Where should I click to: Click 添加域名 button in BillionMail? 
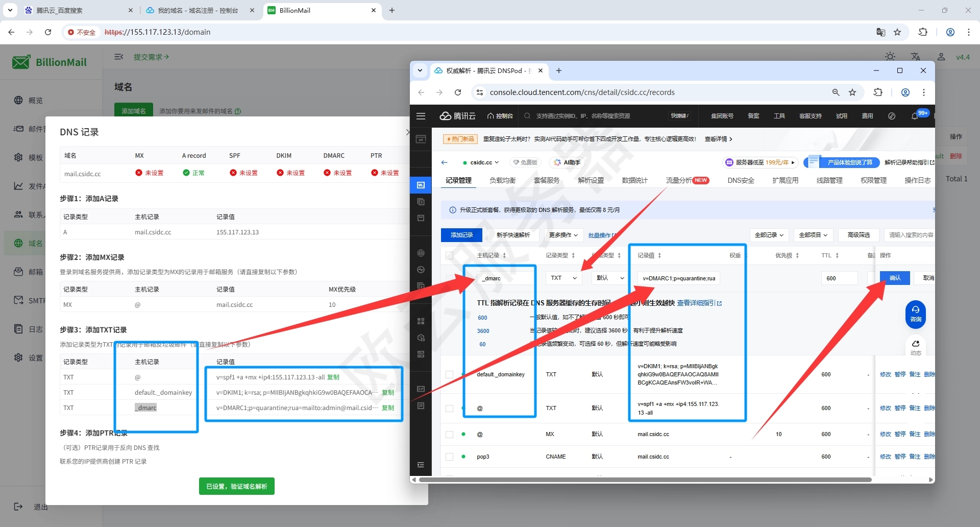(x=134, y=111)
